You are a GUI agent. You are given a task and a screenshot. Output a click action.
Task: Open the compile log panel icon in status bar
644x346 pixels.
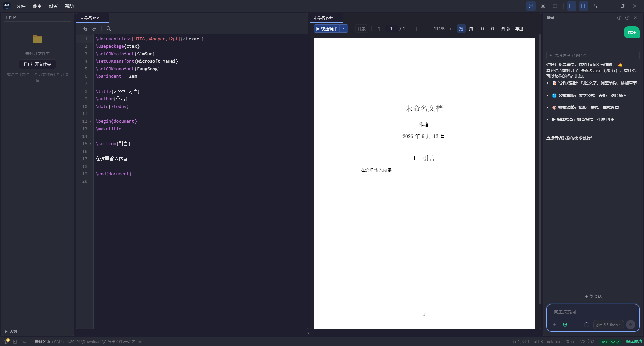tap(15, 342)
